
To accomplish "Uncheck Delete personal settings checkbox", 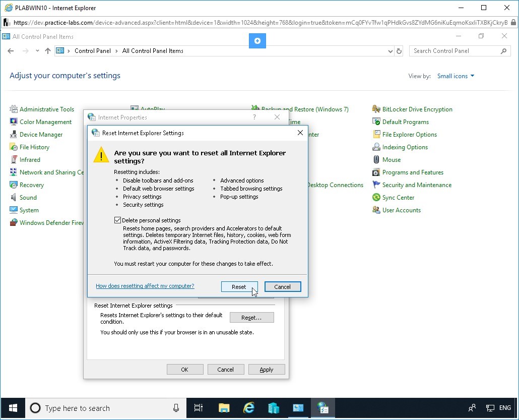I will click(x=117, y=220).
